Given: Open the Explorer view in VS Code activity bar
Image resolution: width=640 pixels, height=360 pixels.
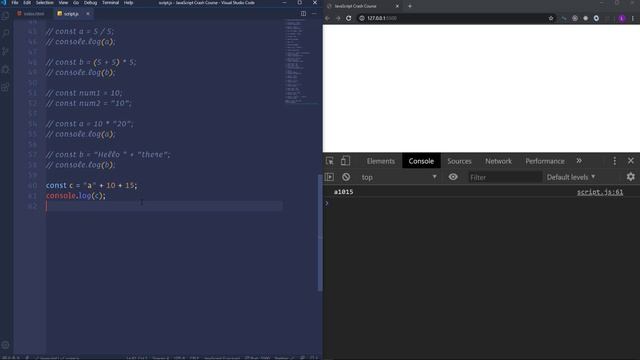Looking at the screenshot, I should click(6, 16).
